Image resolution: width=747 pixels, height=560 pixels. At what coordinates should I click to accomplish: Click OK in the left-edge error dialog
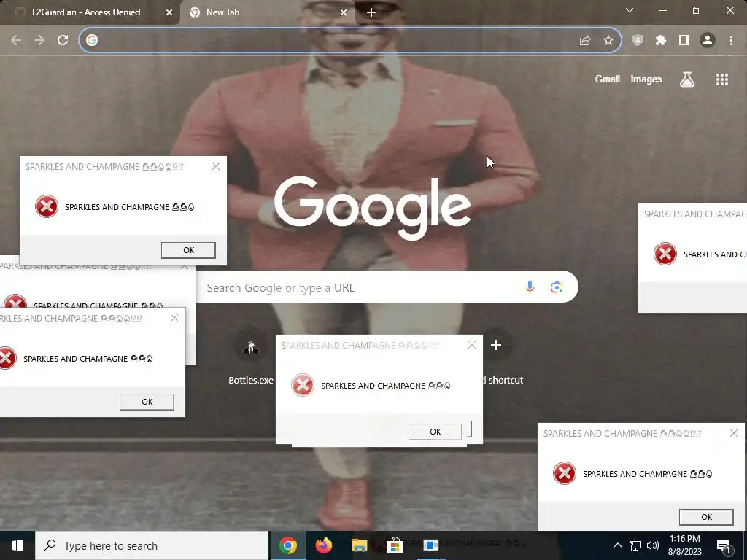[x=147, y=402]
